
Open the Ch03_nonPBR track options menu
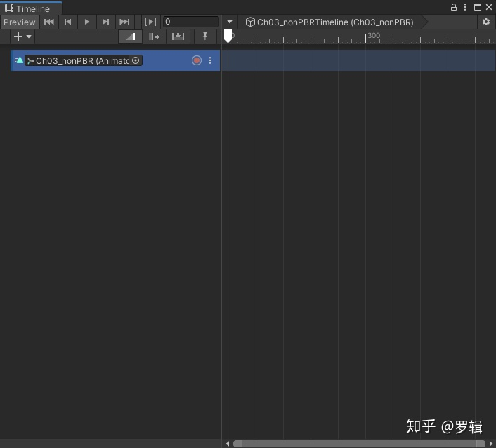(x=210, y=60)
